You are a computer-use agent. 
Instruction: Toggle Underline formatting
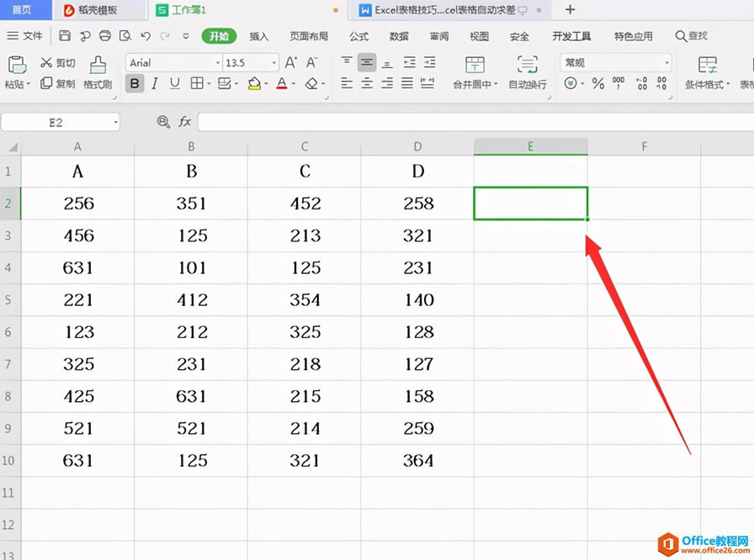pos(175,84)
